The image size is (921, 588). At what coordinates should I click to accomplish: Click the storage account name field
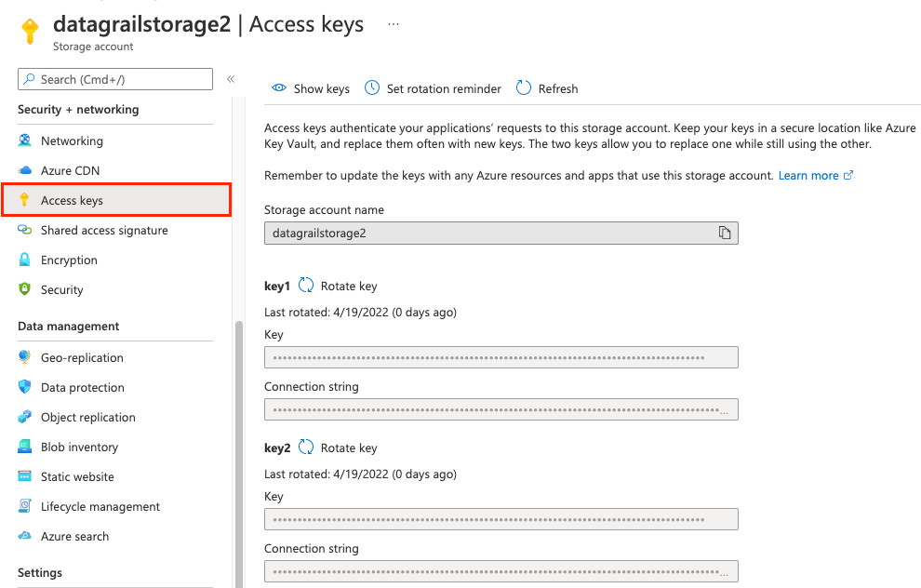501,234
